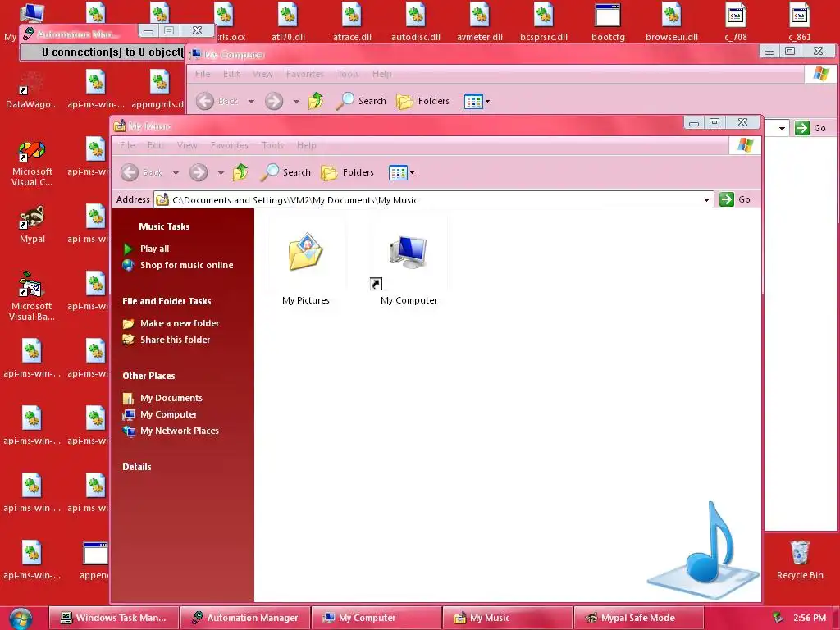The height and width of the screenshot is (630, 840).
Task: Expand Back history dropdown in My Music
Action: (176, 173)
